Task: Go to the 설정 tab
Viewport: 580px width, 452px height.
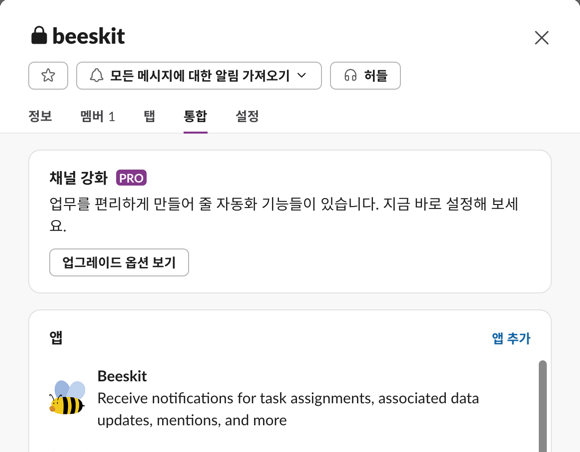Action: [x=247, y=117]
